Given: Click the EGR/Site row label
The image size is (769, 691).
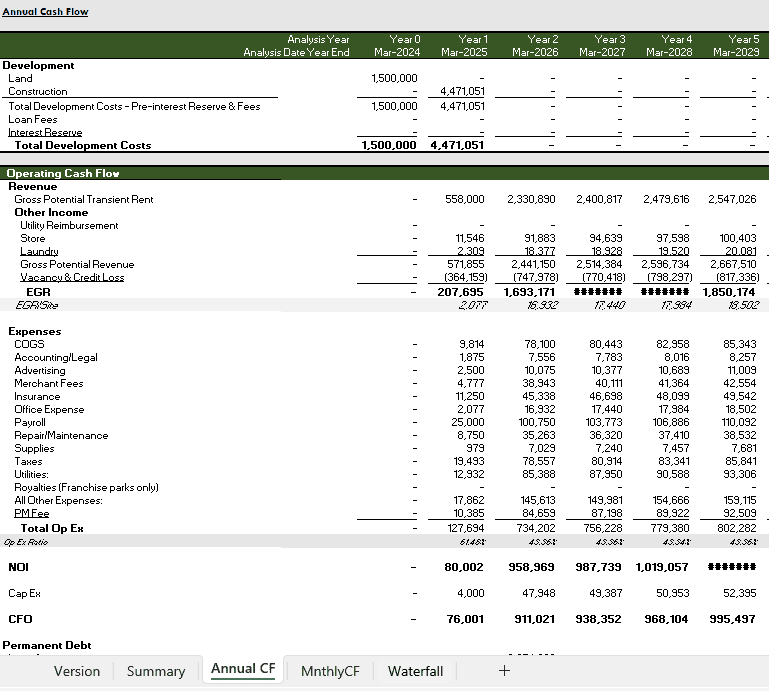Looking at the screenshot, I should pos(37,305).
